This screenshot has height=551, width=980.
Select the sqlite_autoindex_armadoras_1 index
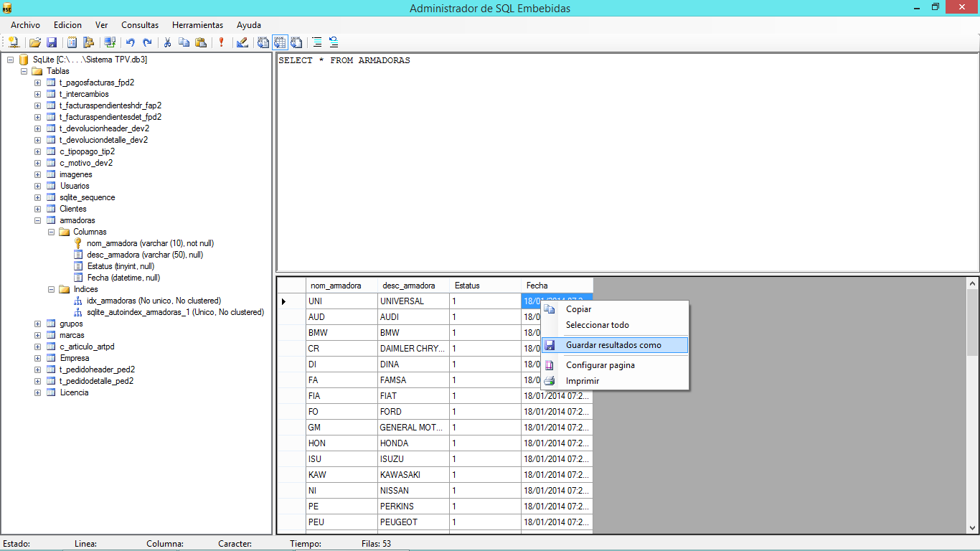pos(175,312)
